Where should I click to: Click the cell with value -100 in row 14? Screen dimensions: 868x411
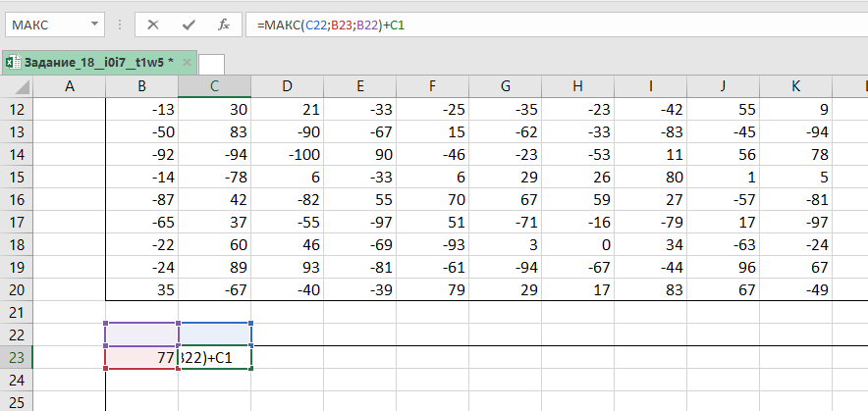coord(287,155)
